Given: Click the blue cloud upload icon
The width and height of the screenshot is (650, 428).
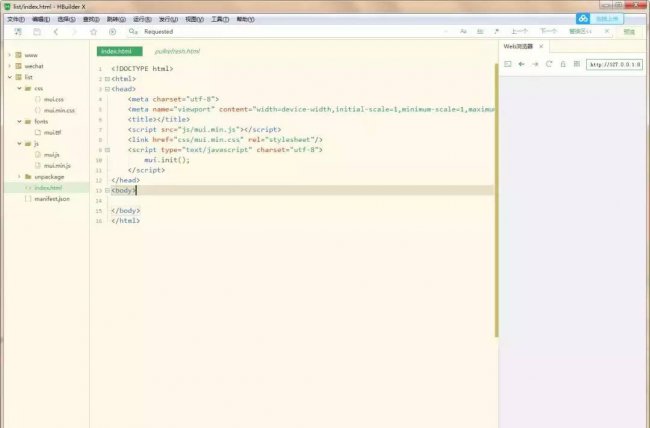Looking at the screenshot, I should pos(583,19).
